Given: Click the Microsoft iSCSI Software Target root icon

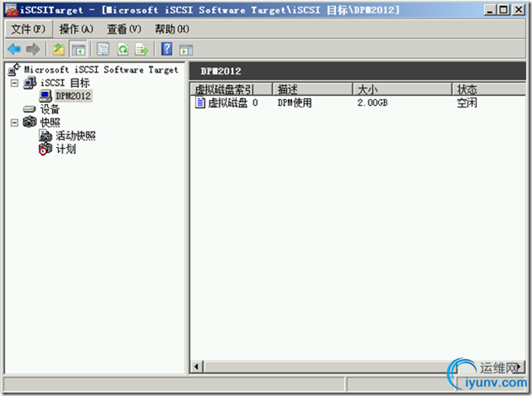Looking at the screenshot, I should 14,69.
